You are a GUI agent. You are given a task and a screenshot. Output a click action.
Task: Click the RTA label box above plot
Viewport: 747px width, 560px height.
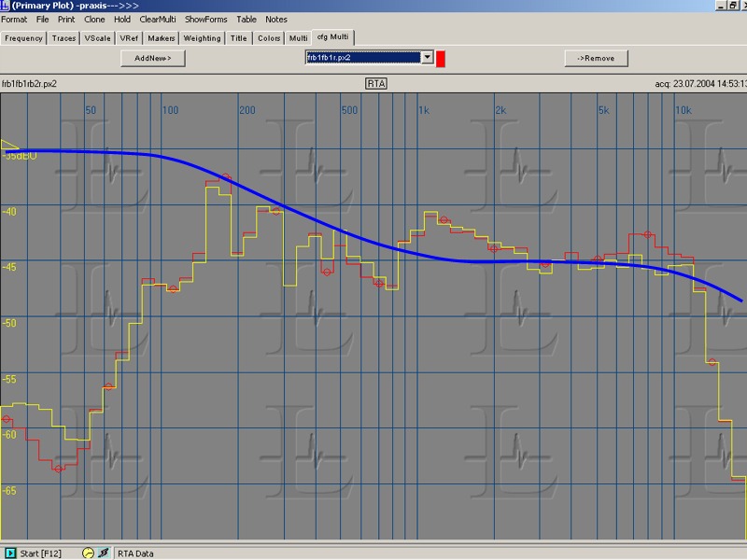376,83
